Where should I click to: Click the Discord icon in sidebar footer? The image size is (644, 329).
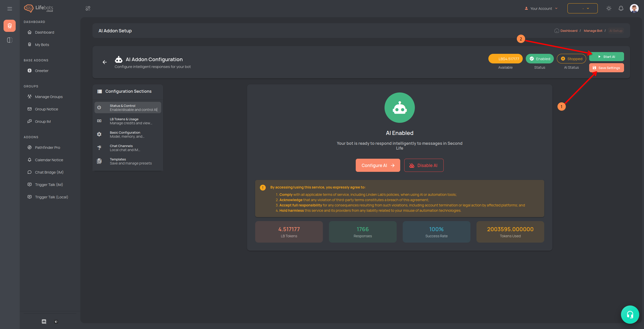pos(44,321)
